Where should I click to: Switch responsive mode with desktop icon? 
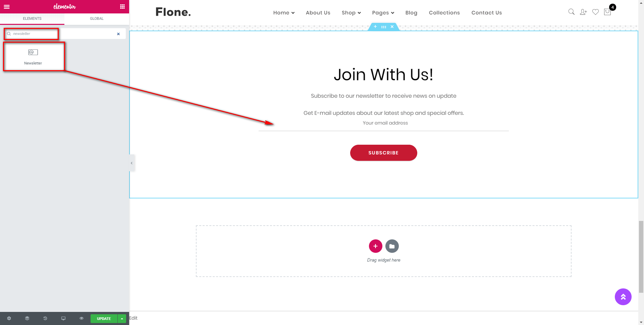coord(63,318)
